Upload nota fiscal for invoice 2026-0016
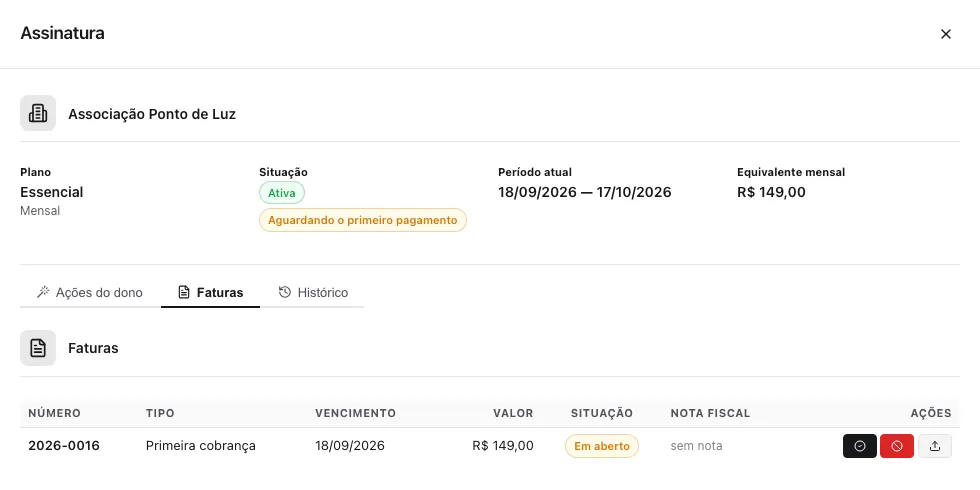 point(935,446)
